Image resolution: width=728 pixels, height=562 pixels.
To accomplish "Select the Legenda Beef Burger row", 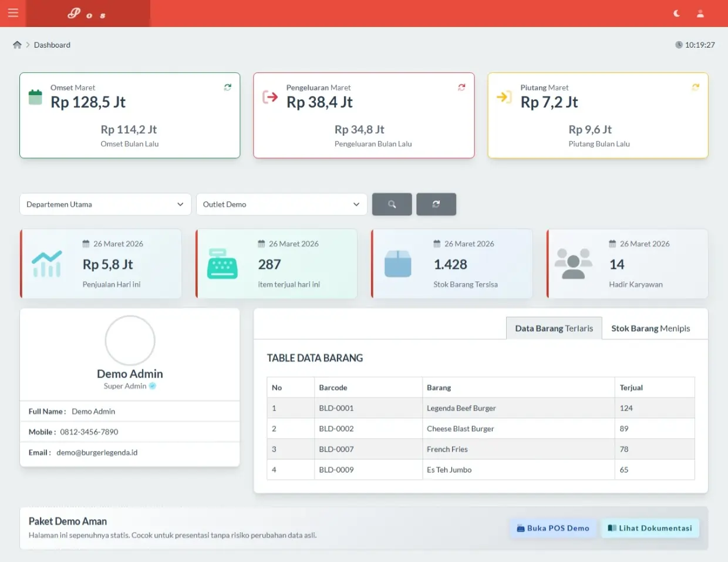I will [x=461, y=408].
